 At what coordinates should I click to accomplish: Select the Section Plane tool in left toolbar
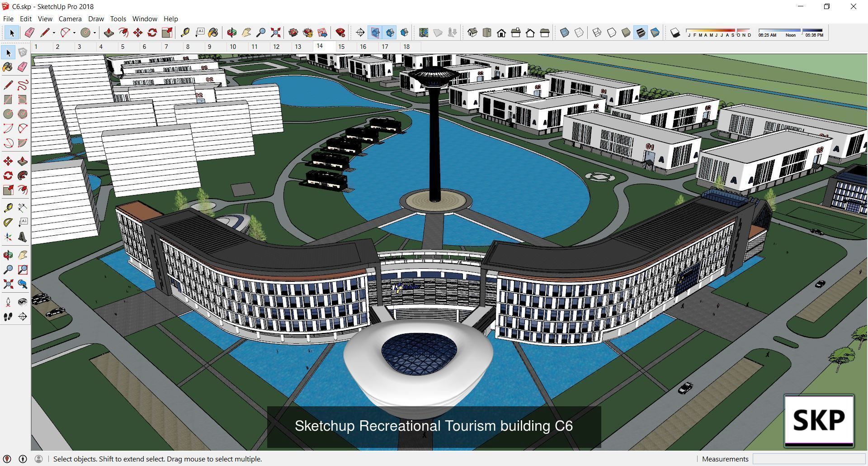[x=23, y=317]
